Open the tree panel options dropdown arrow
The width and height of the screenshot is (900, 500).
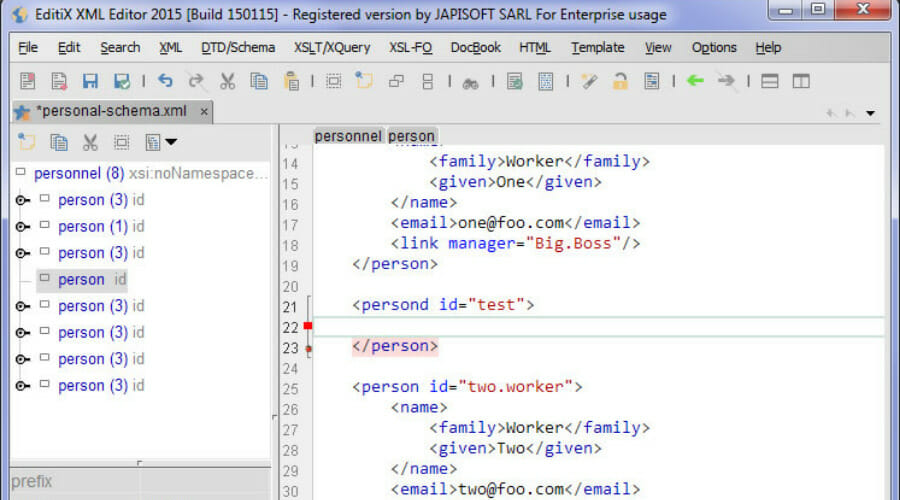click(x=171, y=142)
